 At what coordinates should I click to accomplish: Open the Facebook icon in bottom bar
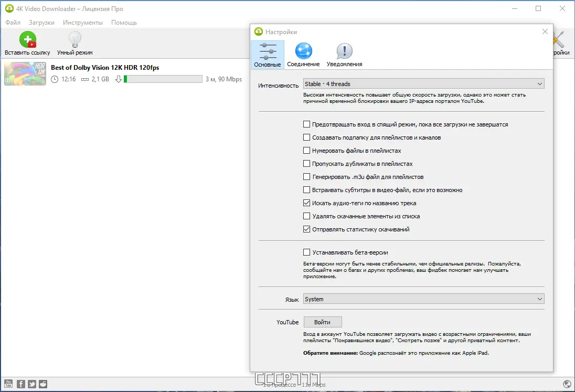(21, 384)
